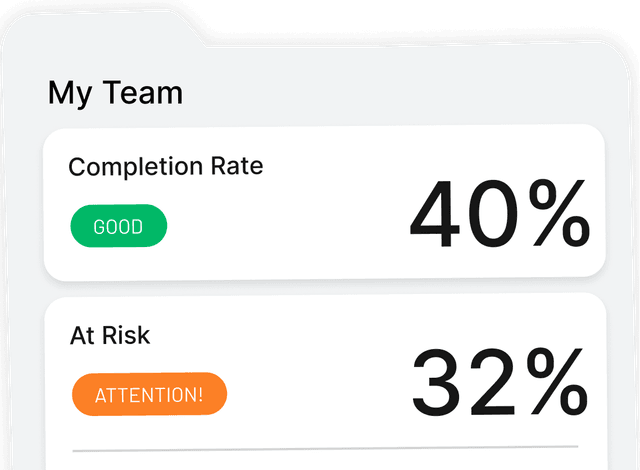640x470 pixels.
Task: Click the digit 4 in 40%
Action: click(438, 216)
